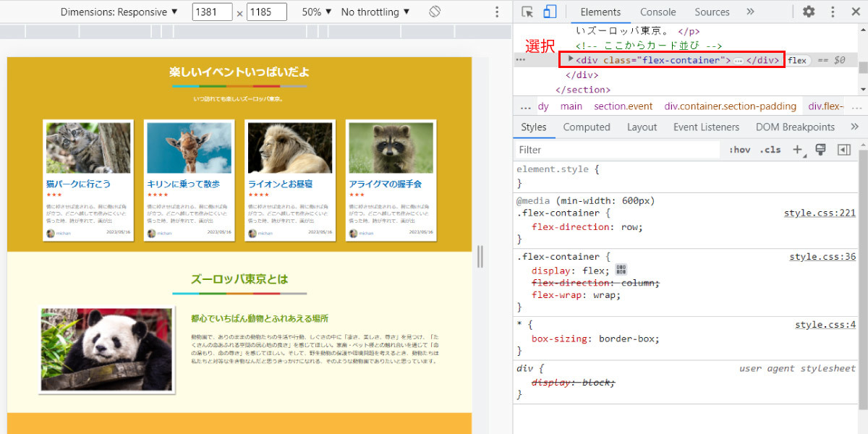868x434 pixels.
Task: Show more sidebar tabs after DOM Breakpoints
Action: 854,127
